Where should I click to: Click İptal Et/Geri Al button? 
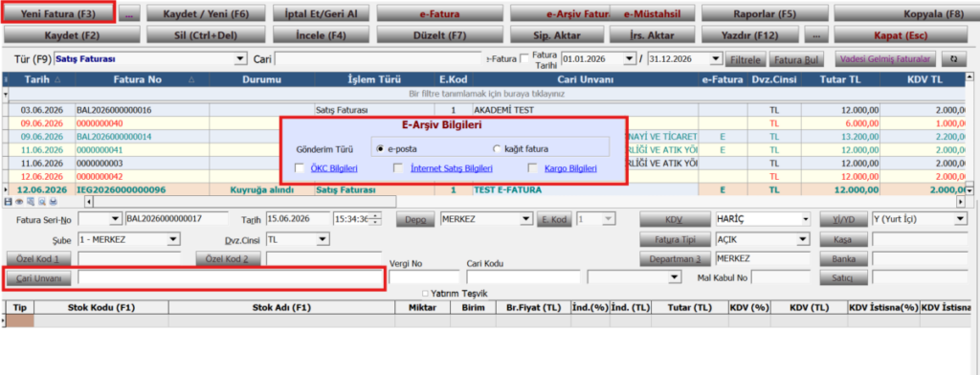tap(322, 13)
